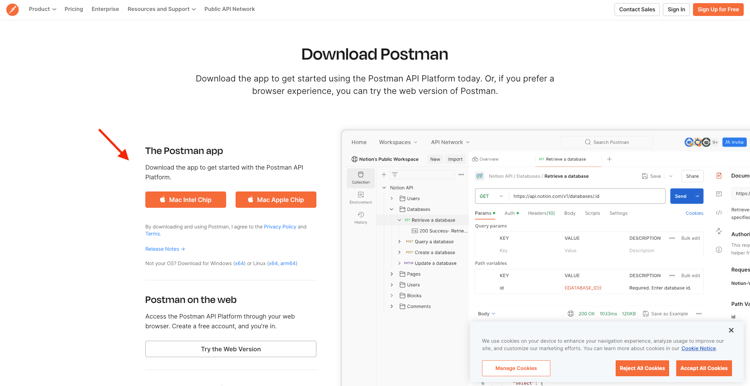Open the Pricing page
The image size is (750, 386).
pyautogui.click(x=74, y=9)
